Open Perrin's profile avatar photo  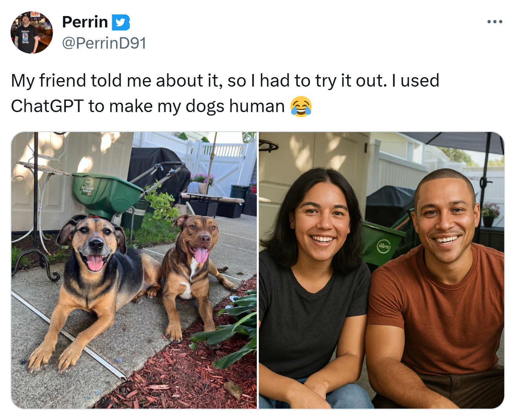[32, 33]
